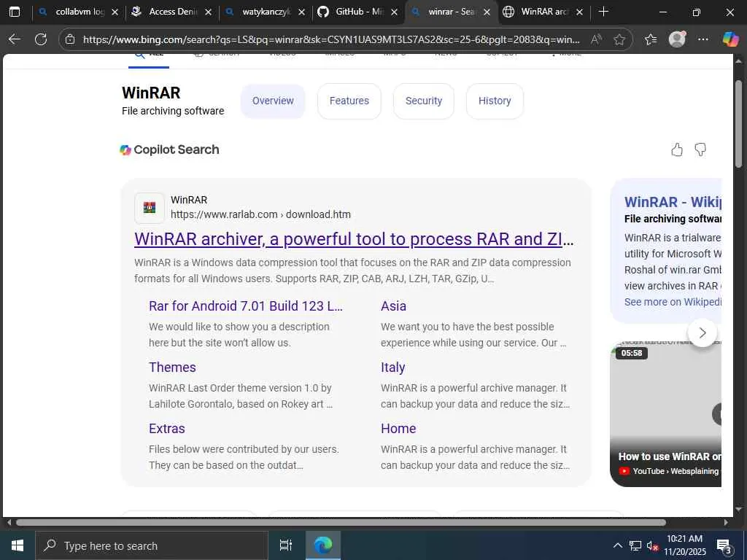Click the Copilot Search heading
The width and height of the screenshot is (747, 560).
coord(177,149)
